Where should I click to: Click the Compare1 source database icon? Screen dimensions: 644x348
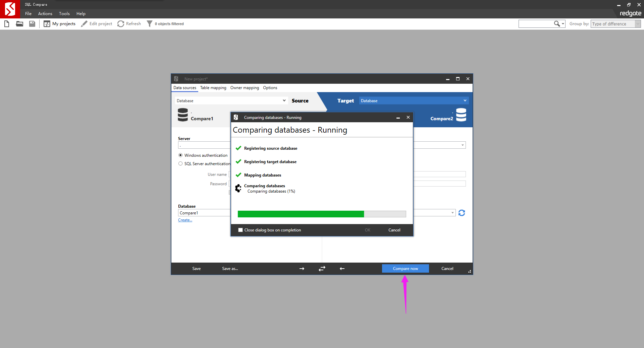coord(183,115)
